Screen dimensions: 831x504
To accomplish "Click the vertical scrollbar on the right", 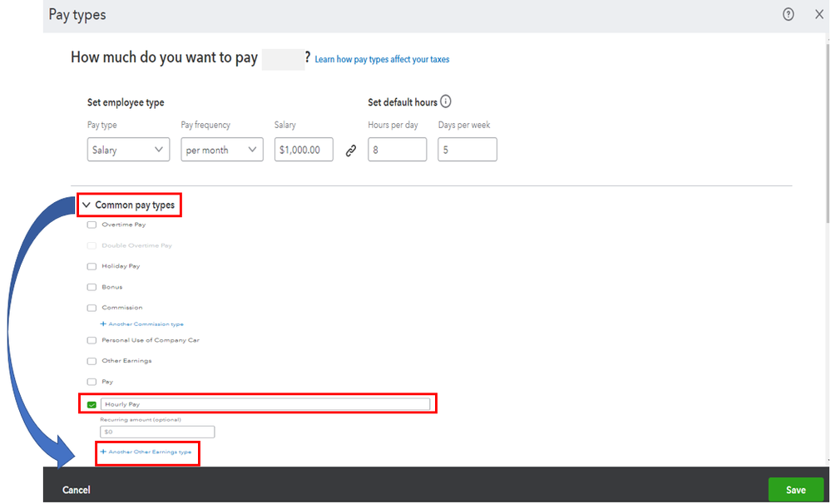I will 828,132.
